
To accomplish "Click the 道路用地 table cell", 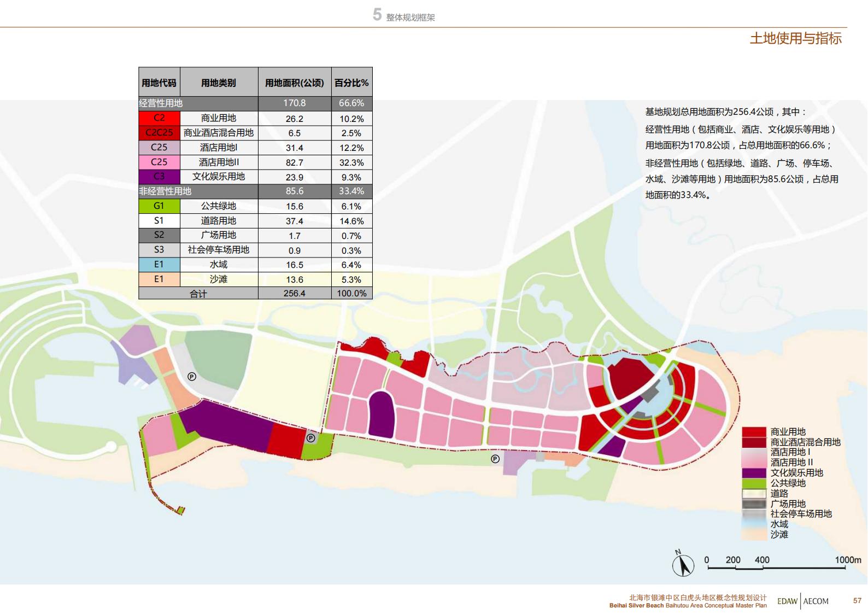I will click(219, 221).
